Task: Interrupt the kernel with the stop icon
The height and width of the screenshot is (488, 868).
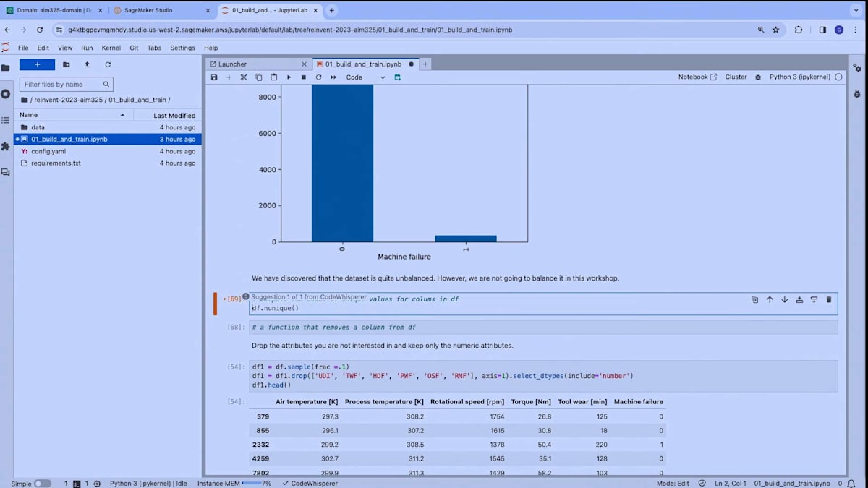Action: point(303,77)
